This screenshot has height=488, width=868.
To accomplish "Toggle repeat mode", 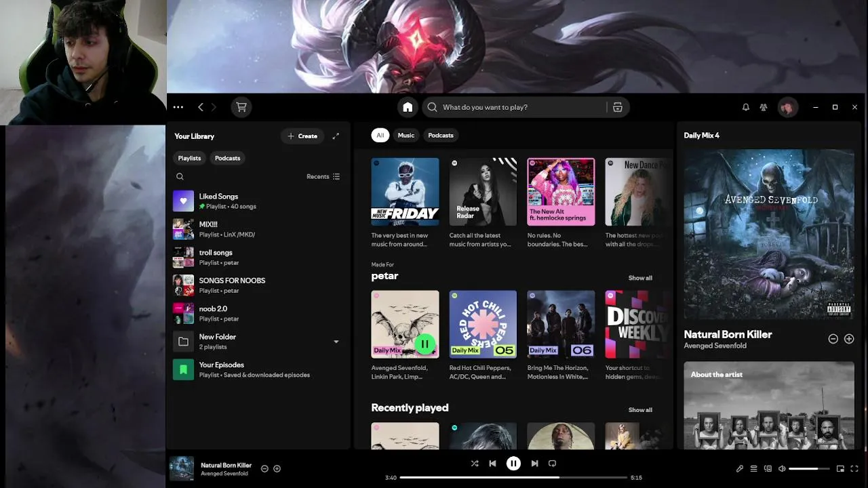I will pos(552,464).
